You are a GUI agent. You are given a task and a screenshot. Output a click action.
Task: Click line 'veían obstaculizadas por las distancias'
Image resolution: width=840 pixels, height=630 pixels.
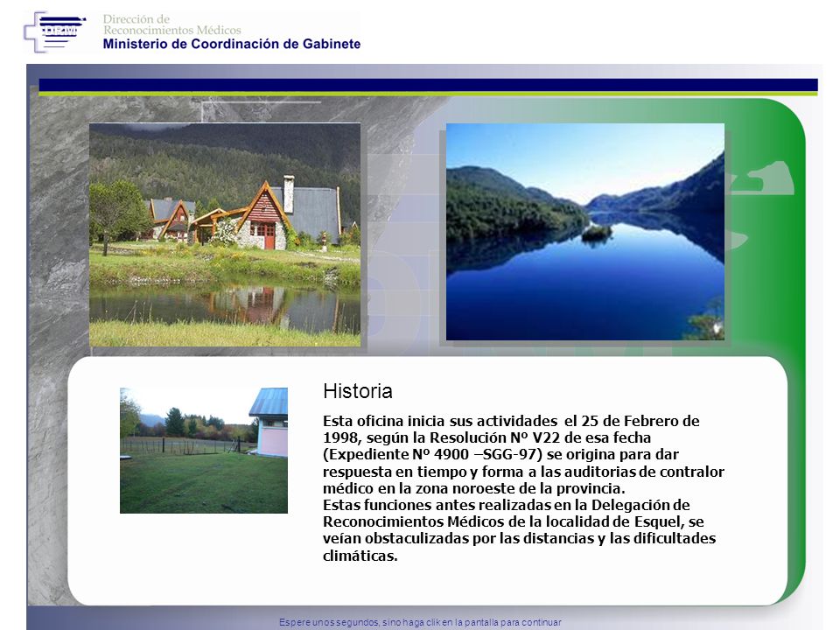click(519, 538)
